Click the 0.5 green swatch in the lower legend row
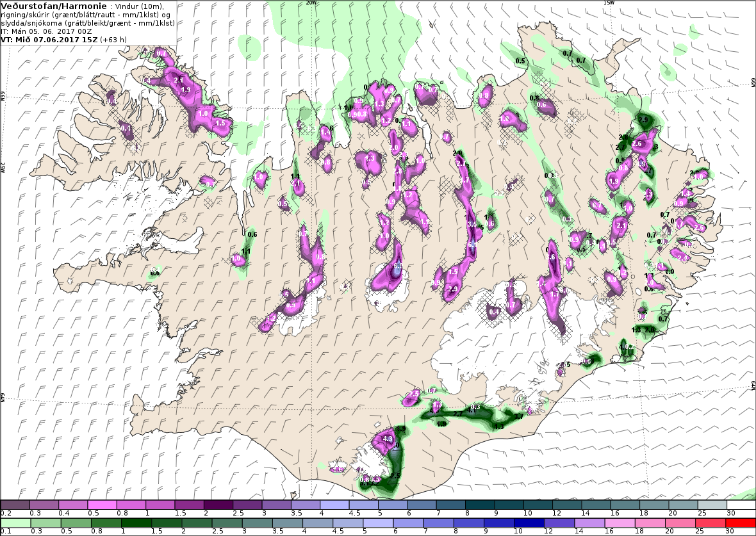 [75, 523]
